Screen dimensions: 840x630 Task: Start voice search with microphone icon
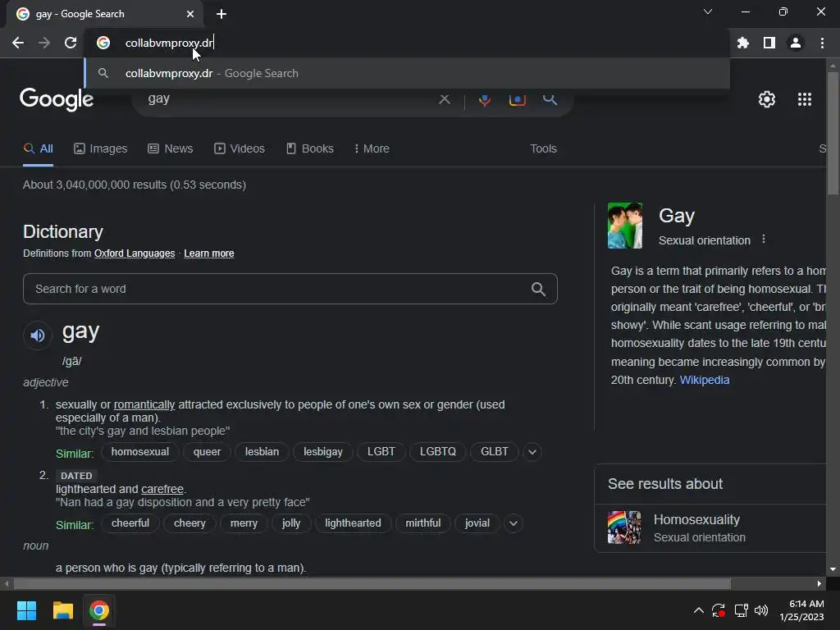click(484, 99)
